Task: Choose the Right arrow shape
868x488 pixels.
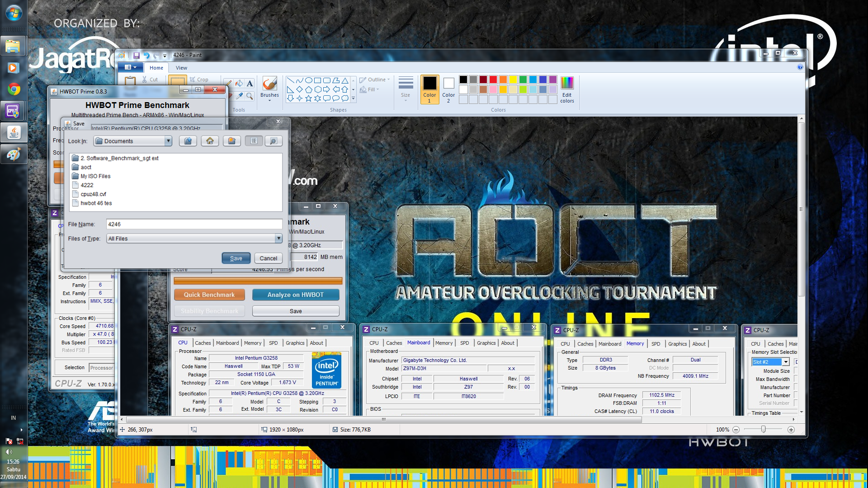Action: tap(326, 89)
